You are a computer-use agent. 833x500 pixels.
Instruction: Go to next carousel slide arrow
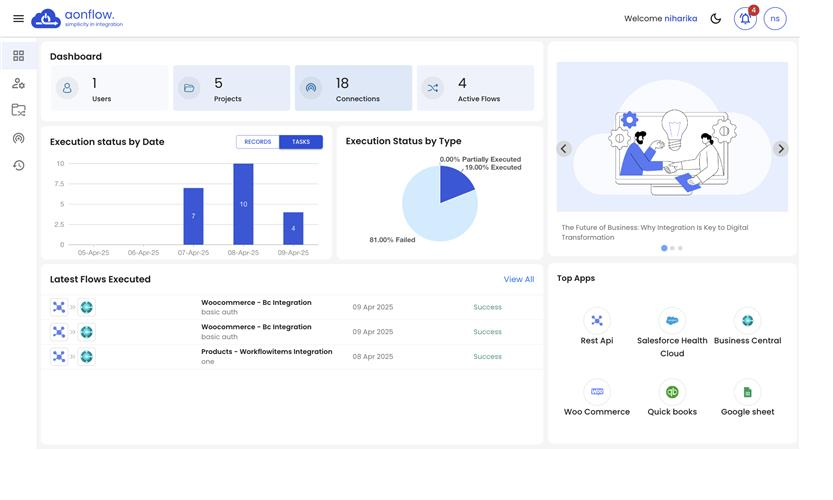pyautogui.click(x=781, y=149)
